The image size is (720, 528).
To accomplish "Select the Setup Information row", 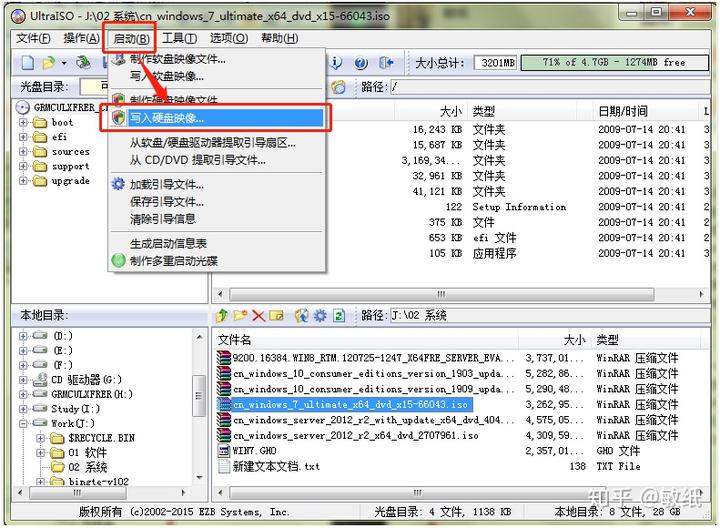I will coord(519,207).
